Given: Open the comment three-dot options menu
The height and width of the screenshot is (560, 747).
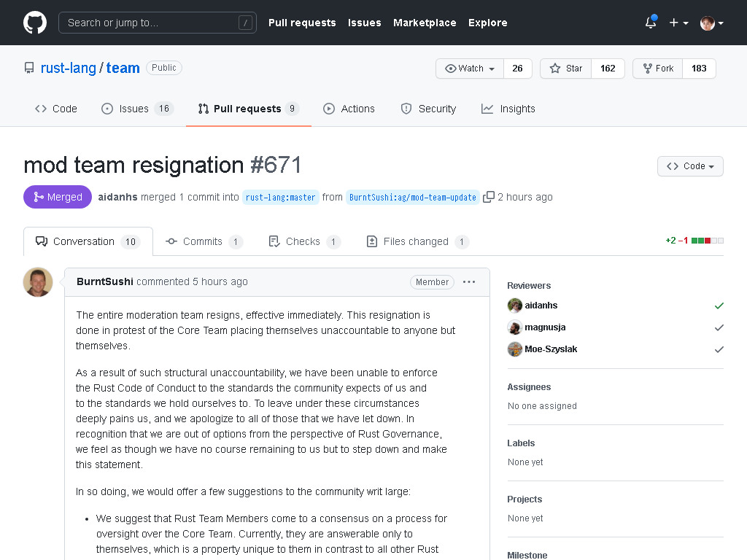Looking at the screenshot, I should point(469,282).
